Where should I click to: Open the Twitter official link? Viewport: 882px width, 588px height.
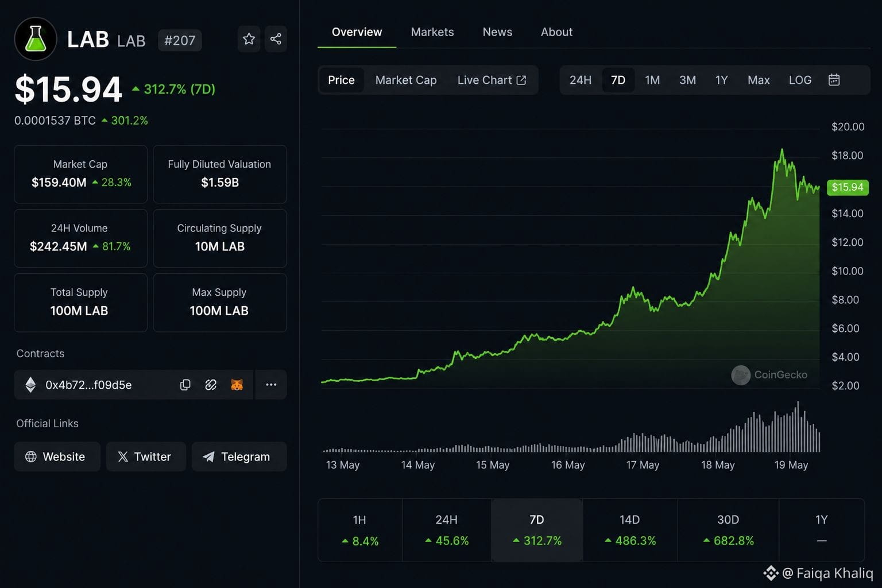tap(146, 457)
